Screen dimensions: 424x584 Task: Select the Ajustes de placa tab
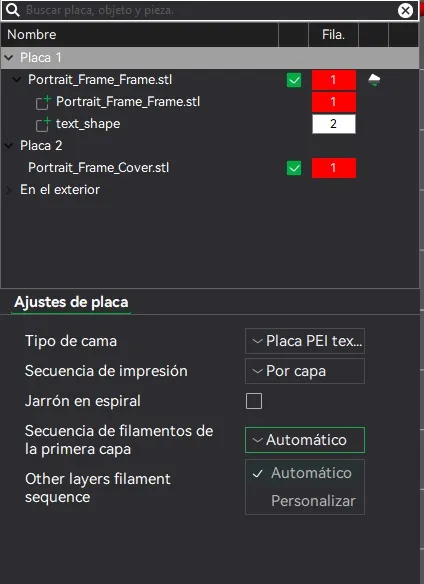(71, 302)
